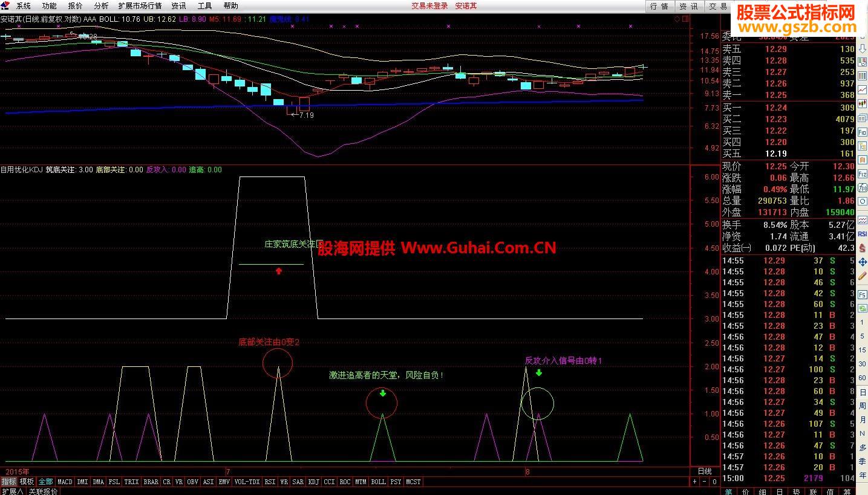Click the 日线 period label below chart
The image size is (868, 495).
(x=705, y=471)
